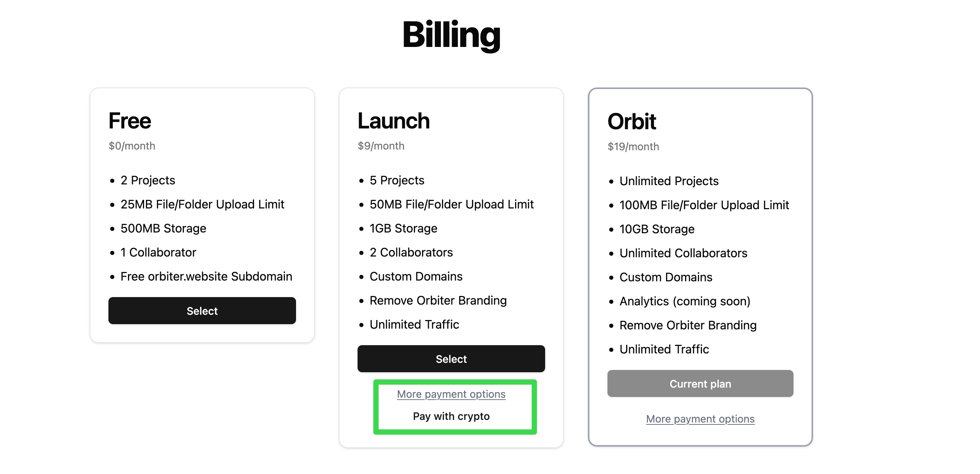Click the Free orbiter.website Subdomain feature
The height and width of the screenshot is (474, 980).
pyautogui.click(x=206, y=276)
